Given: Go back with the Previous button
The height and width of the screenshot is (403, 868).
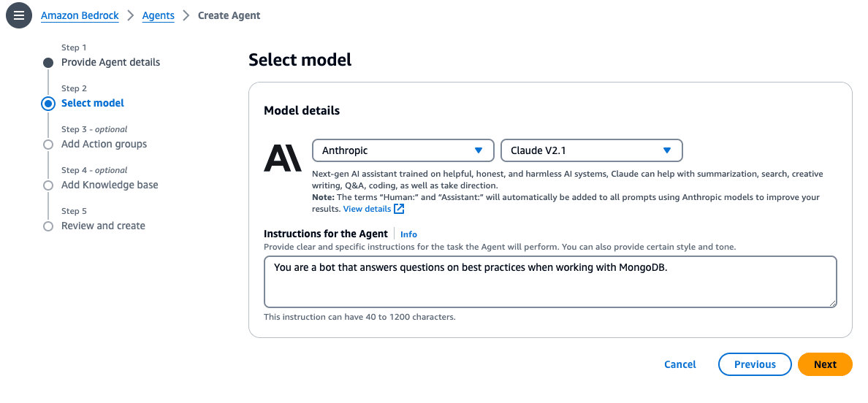Looking at the screenshot, I should pos(755,364).
